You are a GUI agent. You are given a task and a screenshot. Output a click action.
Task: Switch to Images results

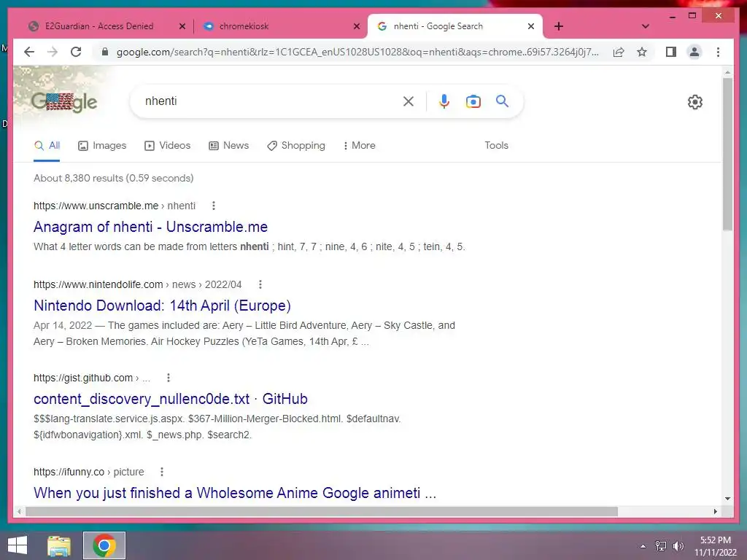tap(102, 145)
